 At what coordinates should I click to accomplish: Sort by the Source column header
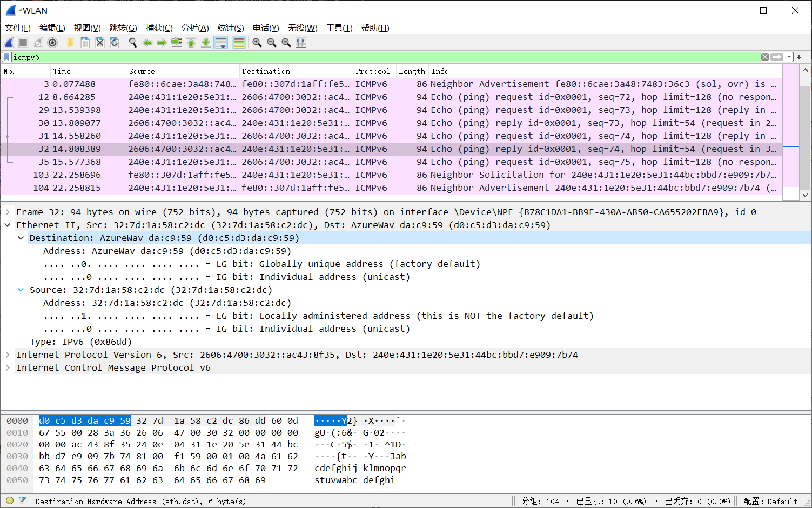click(183, 71)
